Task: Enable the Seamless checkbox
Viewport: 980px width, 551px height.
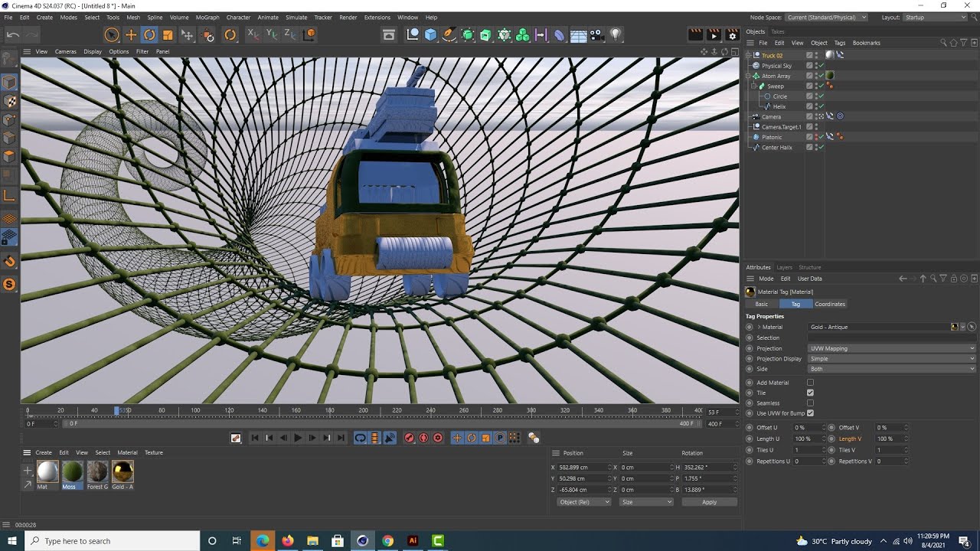Action: (x=810, y=403)
